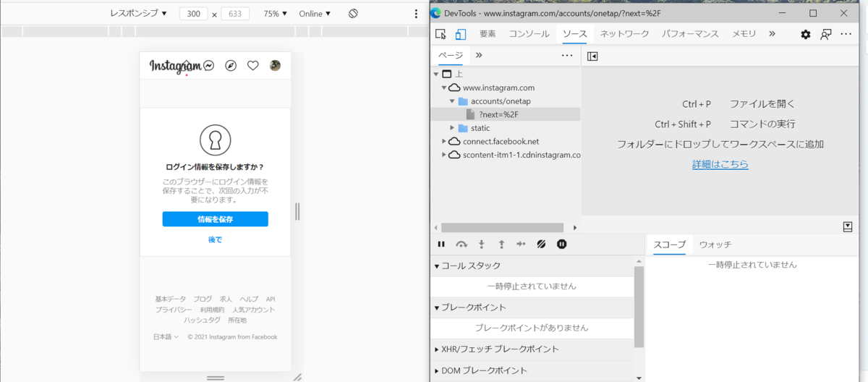Click the viewport right resize handle
Screen dimensions: 868x382
[297, 211]
